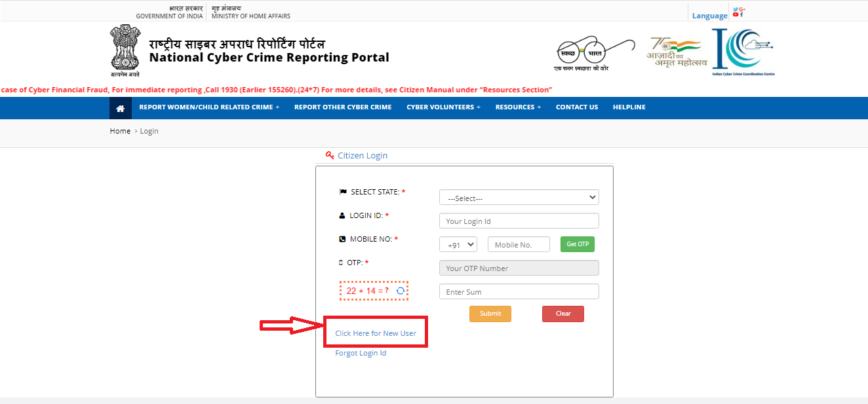Click the phone icon beside Mobile No

pos(342,239)
